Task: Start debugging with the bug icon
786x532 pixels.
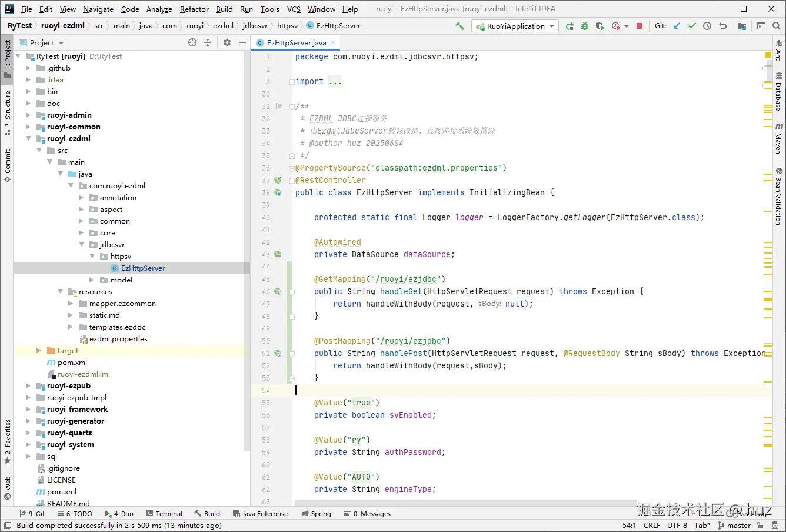Action: [585, 26]
